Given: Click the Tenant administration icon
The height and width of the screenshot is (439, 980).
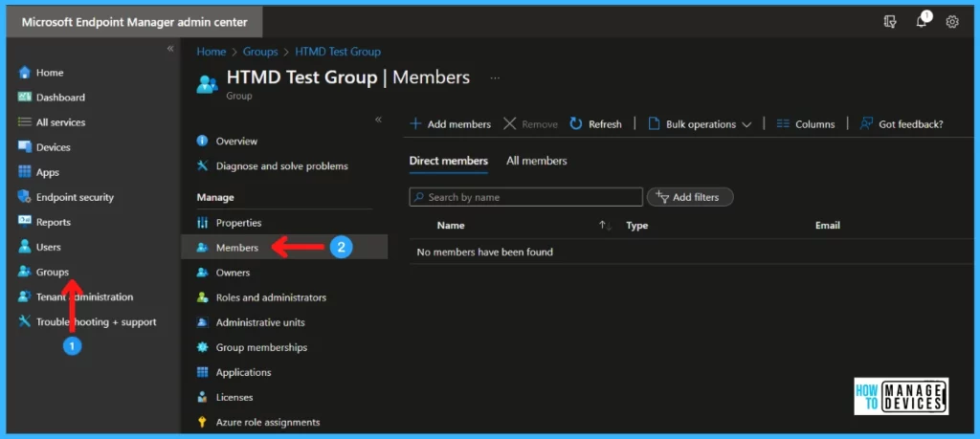Looking at the screenshot, I should 24,296.
